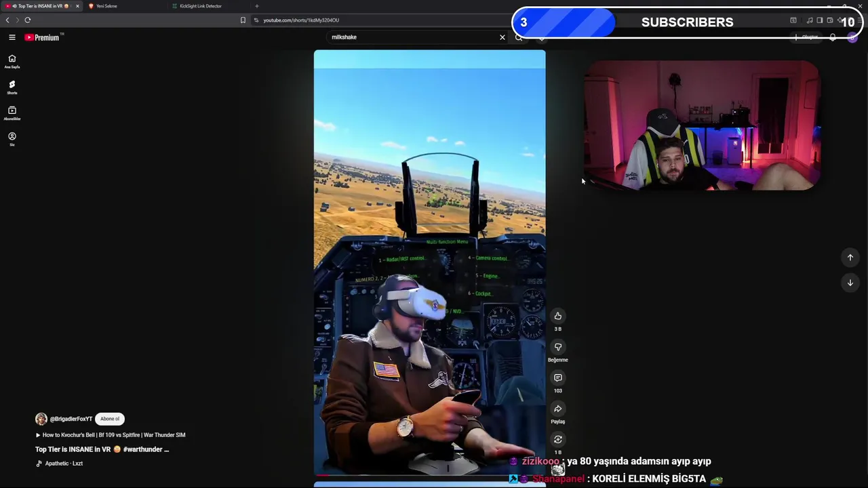The height and width of the screenshot is (488, 868).
Task: Open the browser sidebar panel icon
Action: (x=819, y=20)
